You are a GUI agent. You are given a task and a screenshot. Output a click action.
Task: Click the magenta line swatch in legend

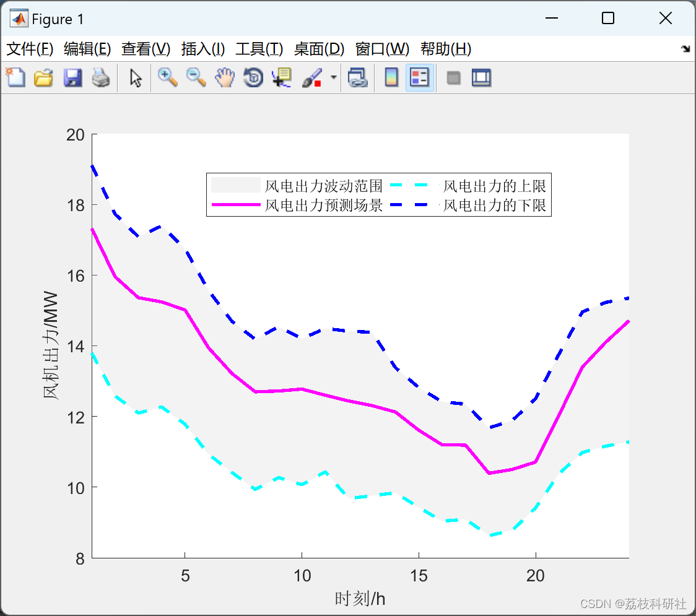coord(235,205)
